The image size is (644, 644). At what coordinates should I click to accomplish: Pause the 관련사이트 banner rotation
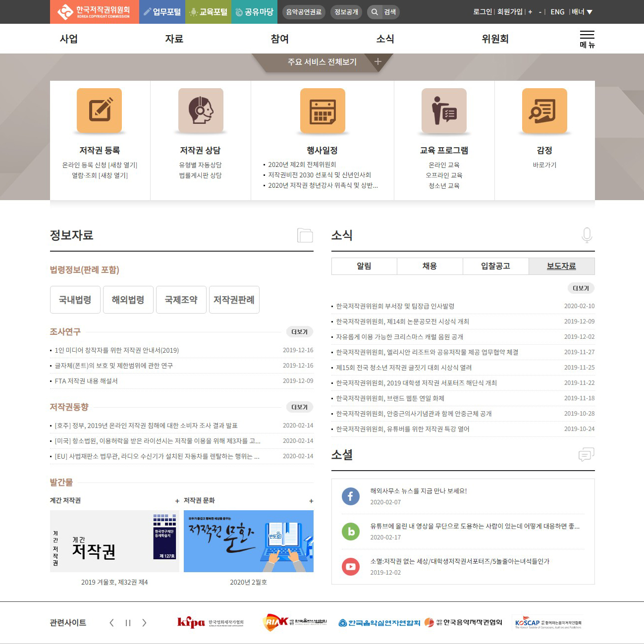[128, 623]
